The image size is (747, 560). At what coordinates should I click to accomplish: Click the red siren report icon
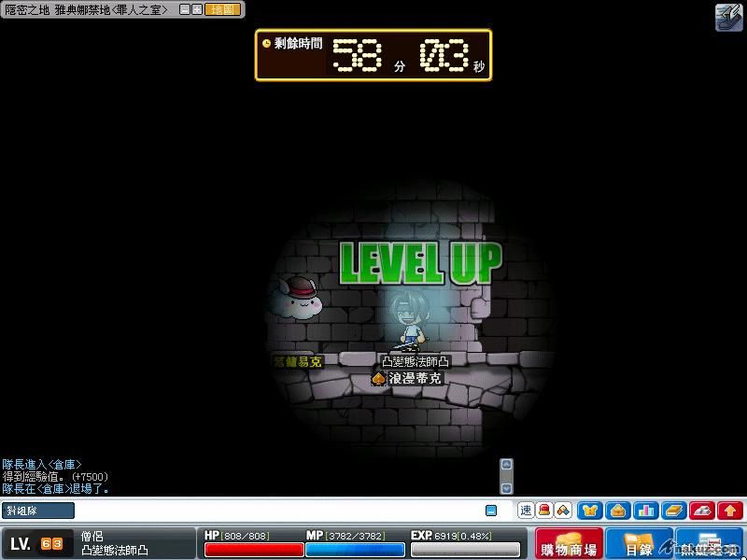[x=544, y=511]
